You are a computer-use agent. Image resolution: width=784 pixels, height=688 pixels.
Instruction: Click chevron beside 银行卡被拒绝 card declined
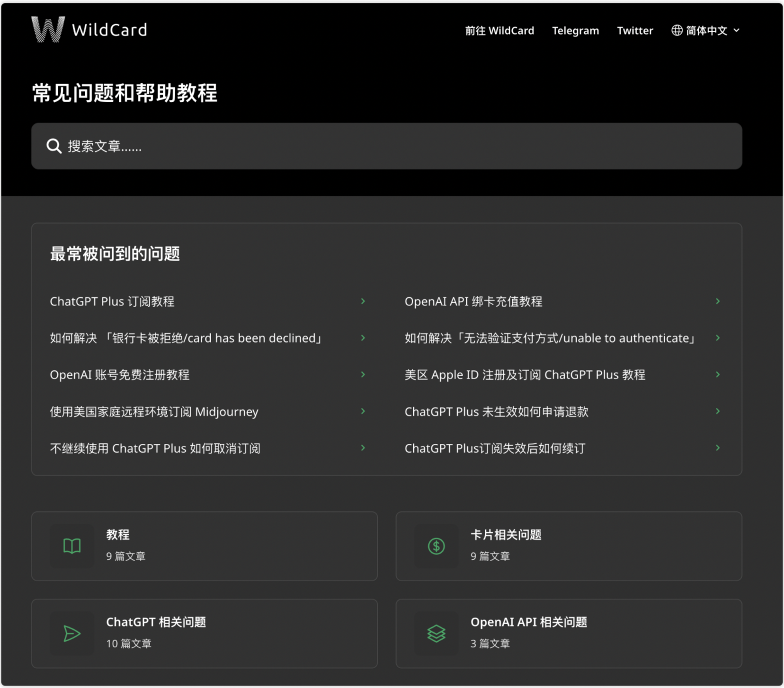click(x=363, y=338)
